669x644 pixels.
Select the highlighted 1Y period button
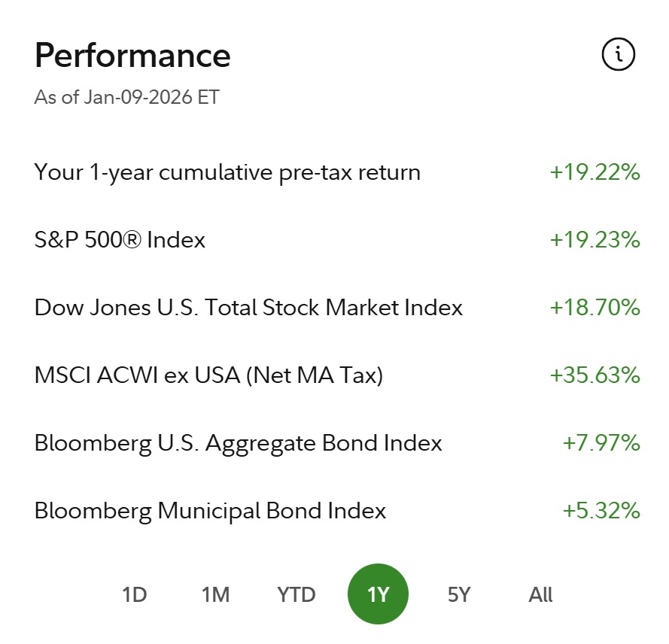tap(378, 594)
